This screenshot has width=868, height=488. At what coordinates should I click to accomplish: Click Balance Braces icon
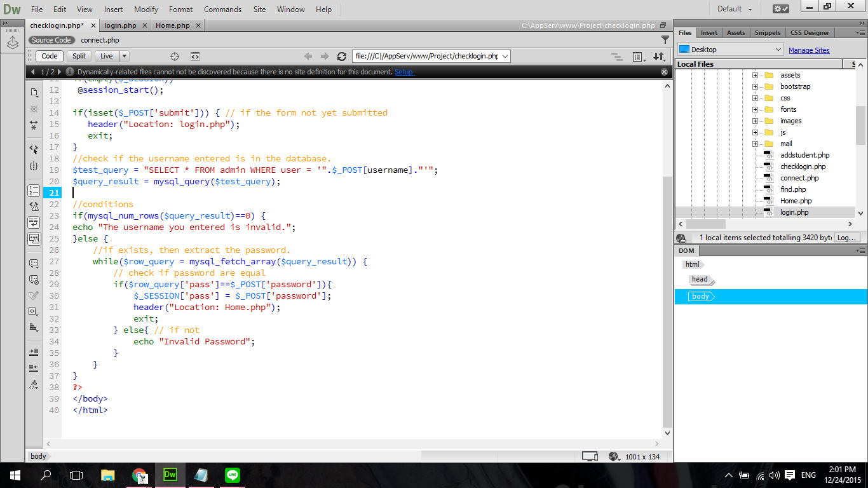click(x=34, y=166)
